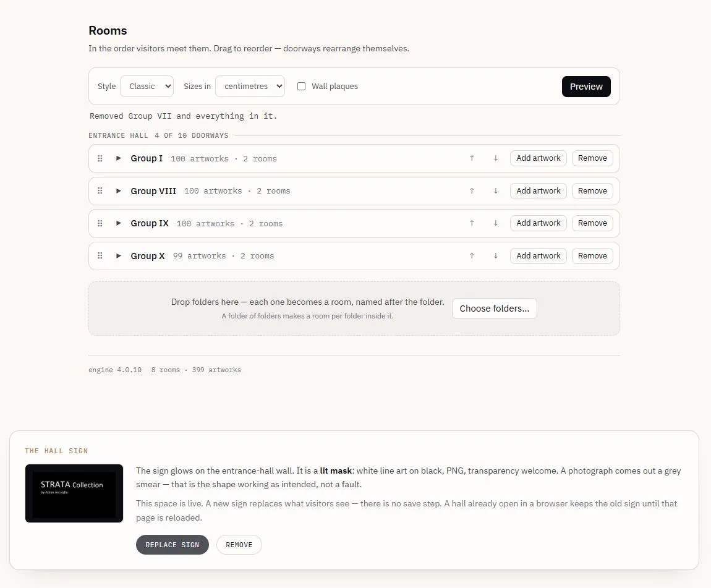Add artwork to Group VIII
Screen dimensions: 711x588
pos(539,191)
